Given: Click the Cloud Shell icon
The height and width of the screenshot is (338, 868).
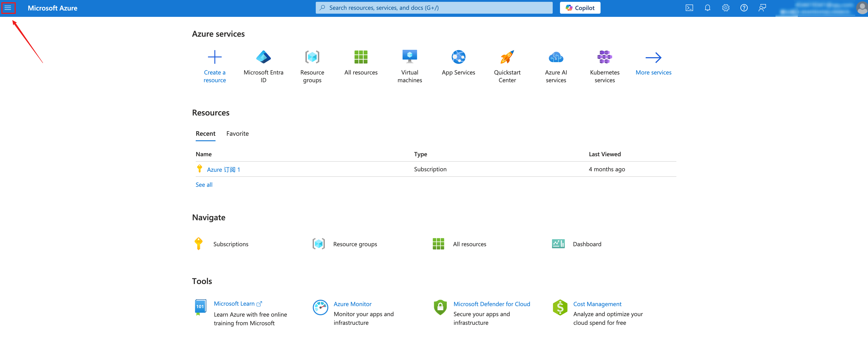Looking at the screenshot, I should tap(689, 8).
